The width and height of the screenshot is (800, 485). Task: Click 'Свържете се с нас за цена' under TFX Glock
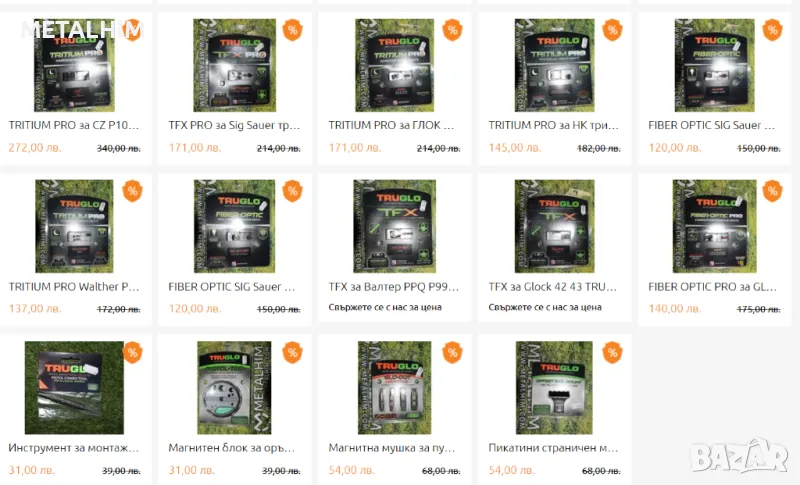tap(545, 308)
